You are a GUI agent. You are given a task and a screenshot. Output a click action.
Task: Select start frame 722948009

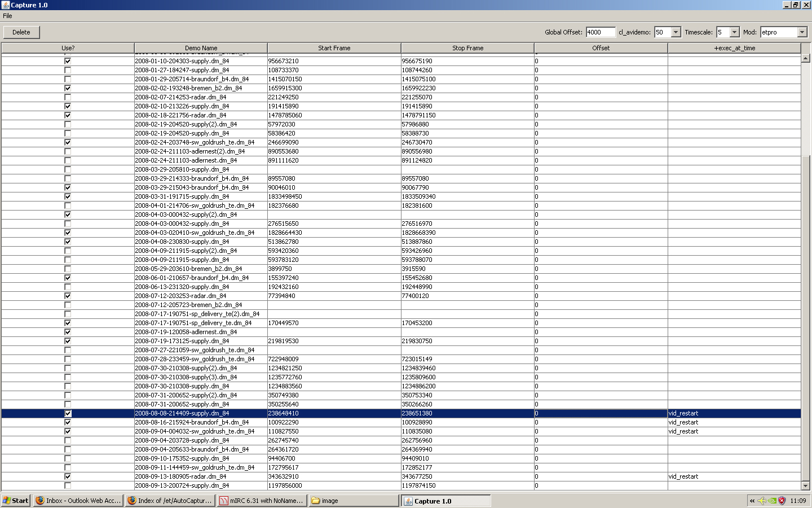tap(334, 359)
